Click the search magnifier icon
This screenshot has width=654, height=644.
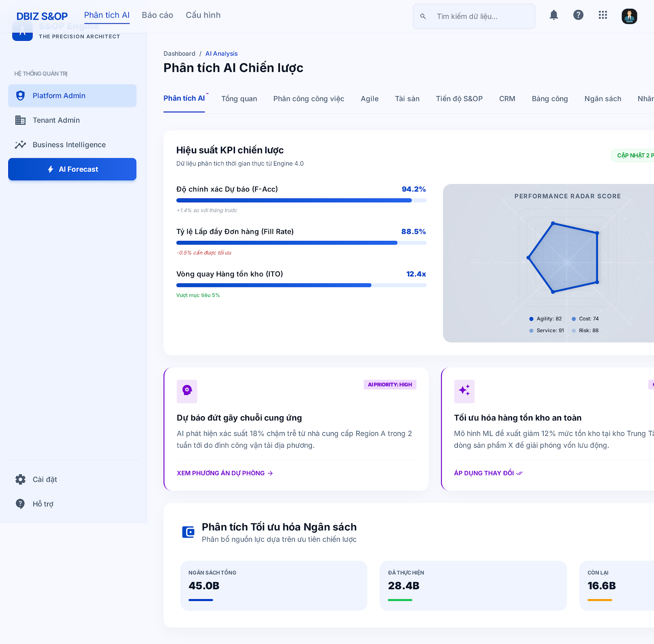pos(423,16)
